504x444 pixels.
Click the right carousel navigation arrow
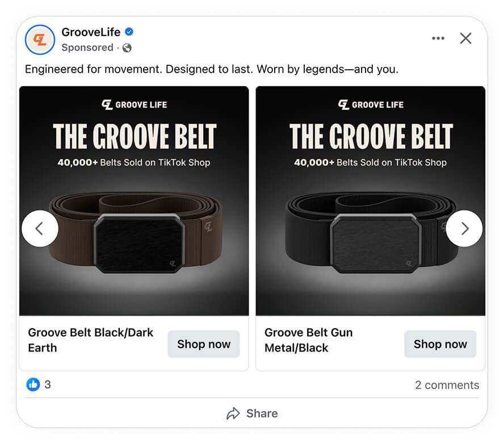[464, 228]
